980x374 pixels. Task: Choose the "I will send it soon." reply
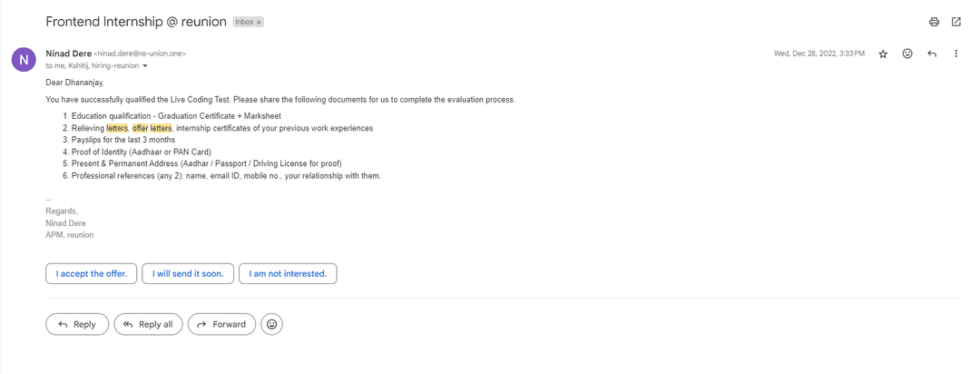pos(188,274)
